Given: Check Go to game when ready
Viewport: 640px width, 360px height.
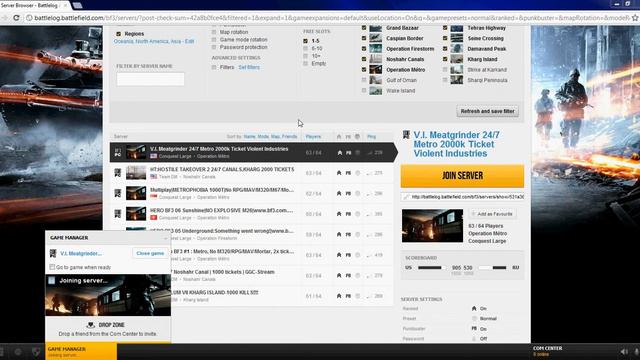Looking at the screenshot, I should pos(52,267).
